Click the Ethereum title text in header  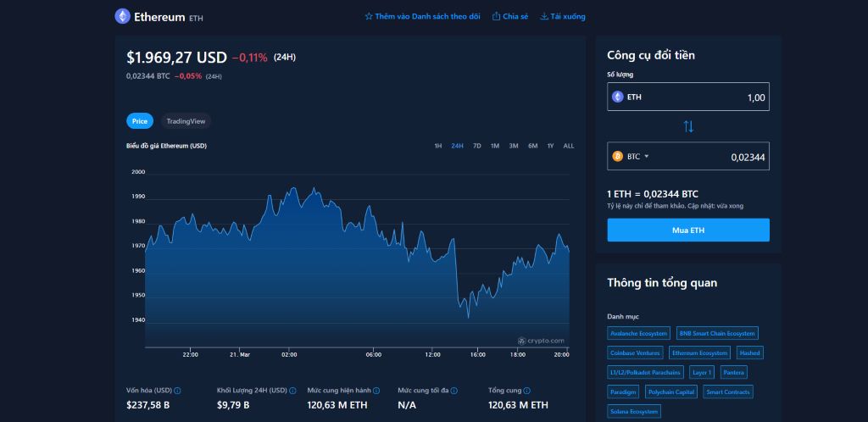159,17
